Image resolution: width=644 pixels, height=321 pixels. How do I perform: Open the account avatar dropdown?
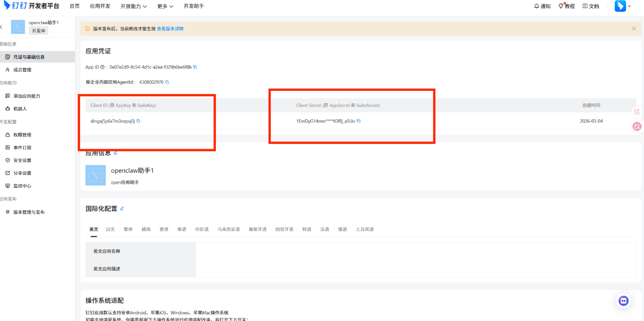(623, 6)
